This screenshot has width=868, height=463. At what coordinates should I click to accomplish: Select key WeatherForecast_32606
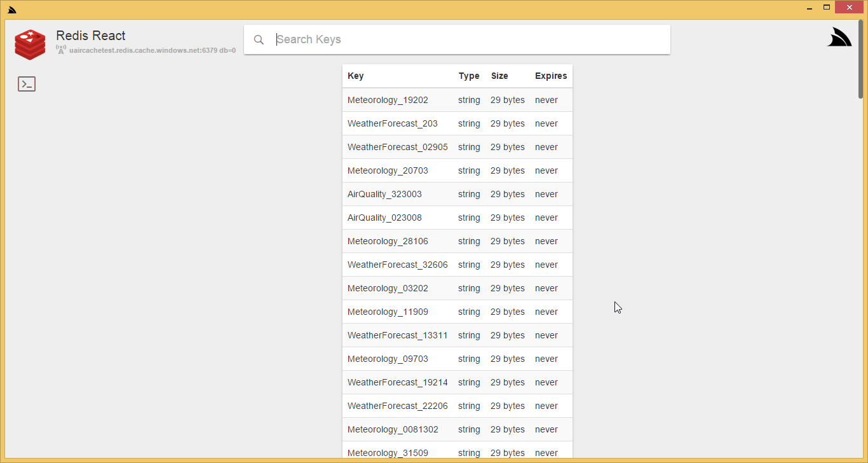tap(397, 265)
